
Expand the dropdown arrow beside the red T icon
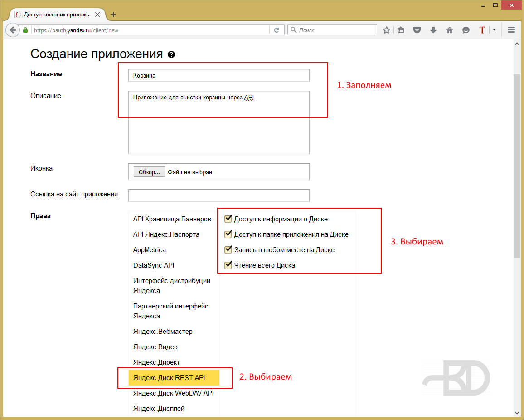pos(494,30)
